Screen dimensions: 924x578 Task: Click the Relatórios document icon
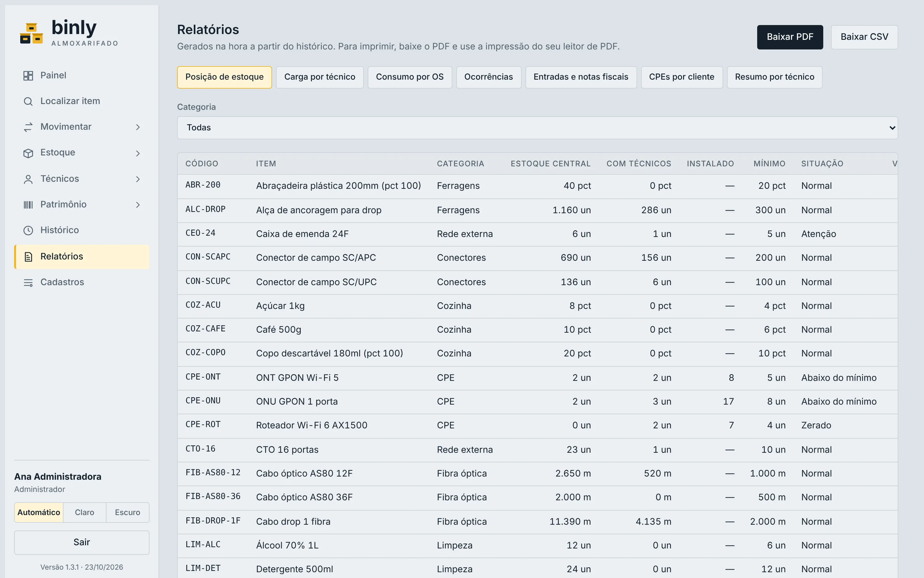[28, 257]
